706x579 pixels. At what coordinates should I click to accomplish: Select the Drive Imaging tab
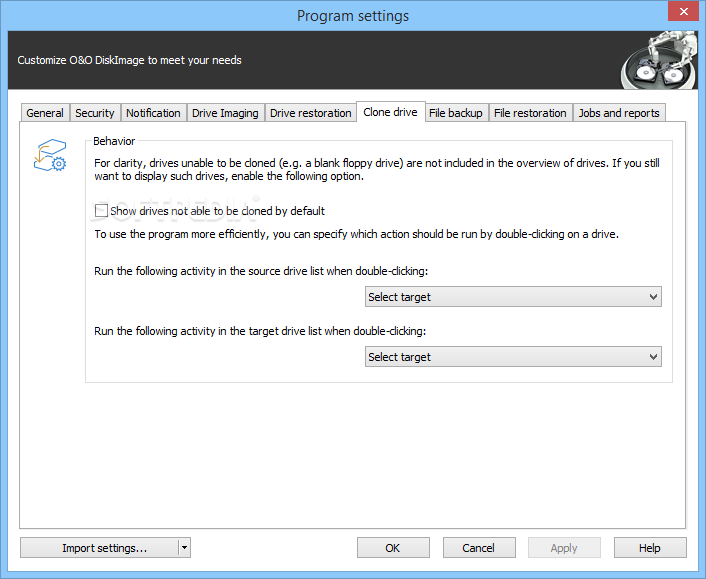(225, 113)
